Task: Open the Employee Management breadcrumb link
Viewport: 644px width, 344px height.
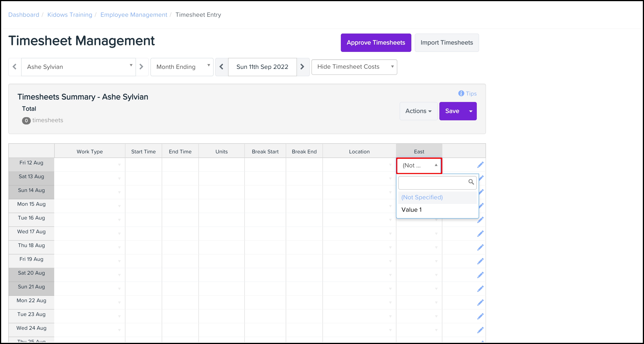Action: [134, 15]
